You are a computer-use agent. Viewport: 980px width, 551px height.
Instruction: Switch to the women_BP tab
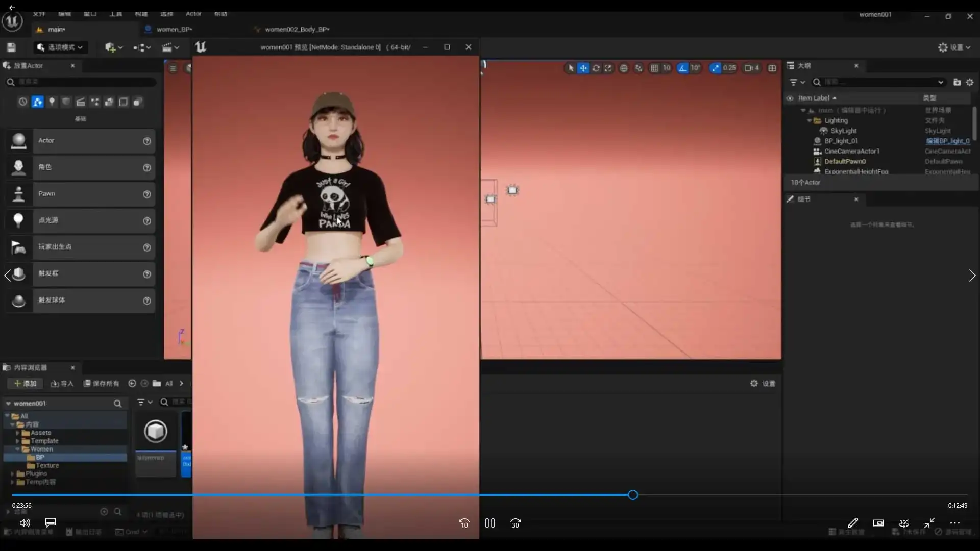coord(174,30)
